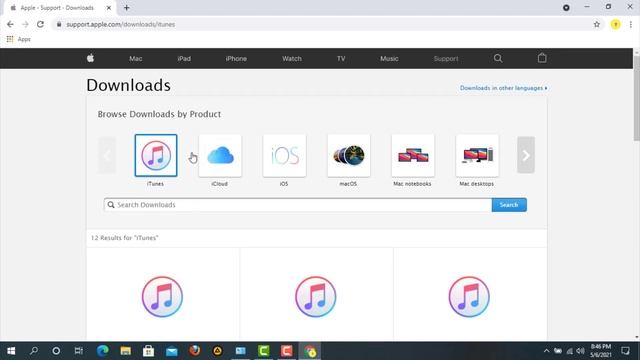Select TV in the Apple navigation

coord(341,59)
